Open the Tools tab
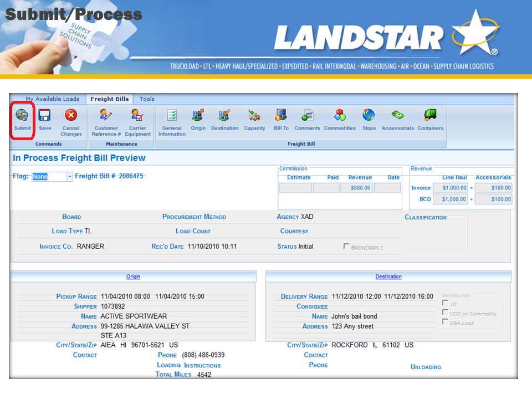The width and height of the screenshot is (532, 399). [x=147, y=99]
